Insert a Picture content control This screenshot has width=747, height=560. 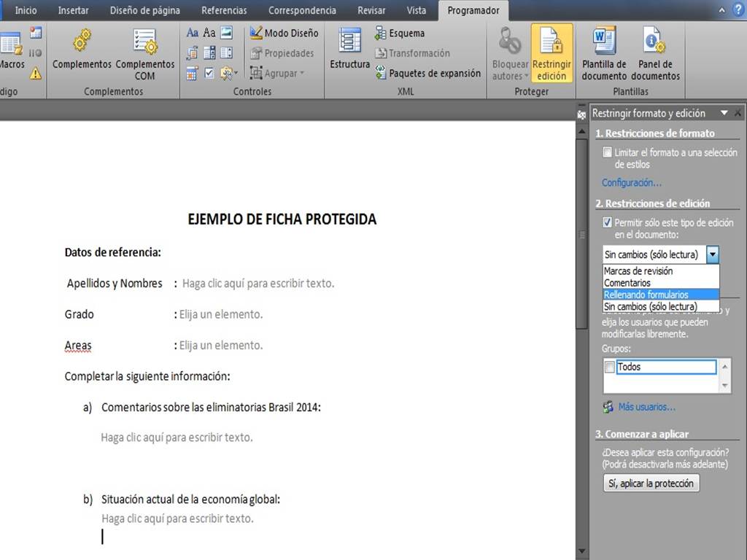click(x=226, y=33)
